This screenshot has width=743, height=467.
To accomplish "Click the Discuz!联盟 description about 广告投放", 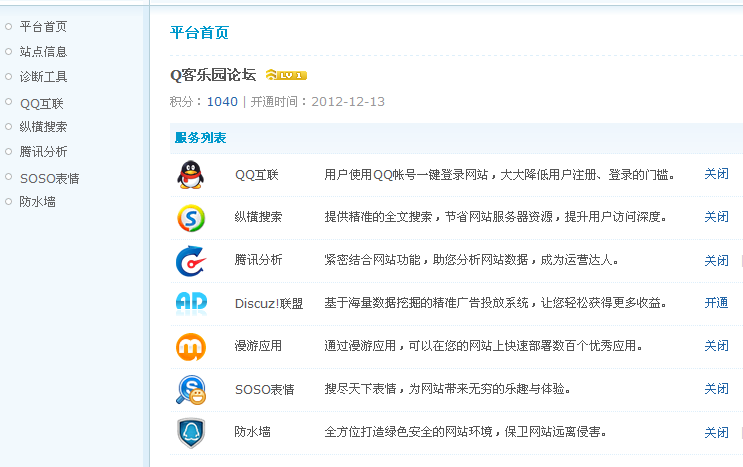I will pos(496,303).
